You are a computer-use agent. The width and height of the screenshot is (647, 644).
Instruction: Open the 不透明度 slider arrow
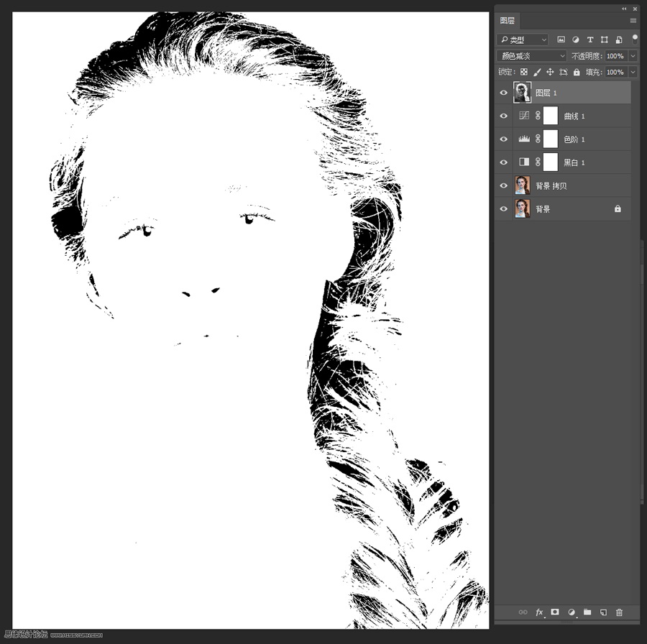tap(633, 55)
